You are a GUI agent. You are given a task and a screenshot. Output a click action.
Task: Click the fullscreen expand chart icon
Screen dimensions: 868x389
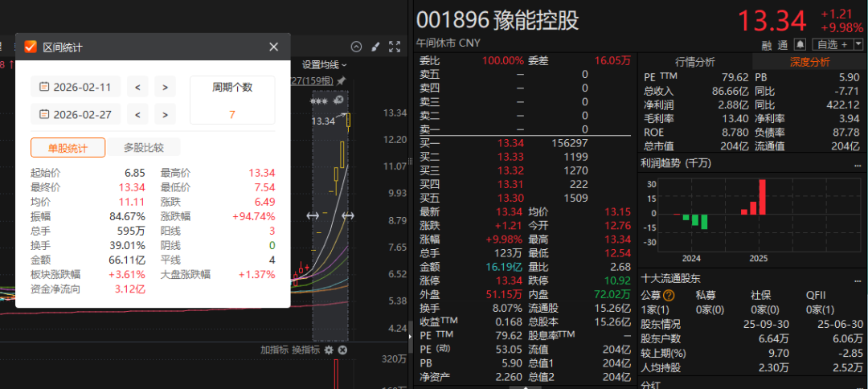click(395, 47)
